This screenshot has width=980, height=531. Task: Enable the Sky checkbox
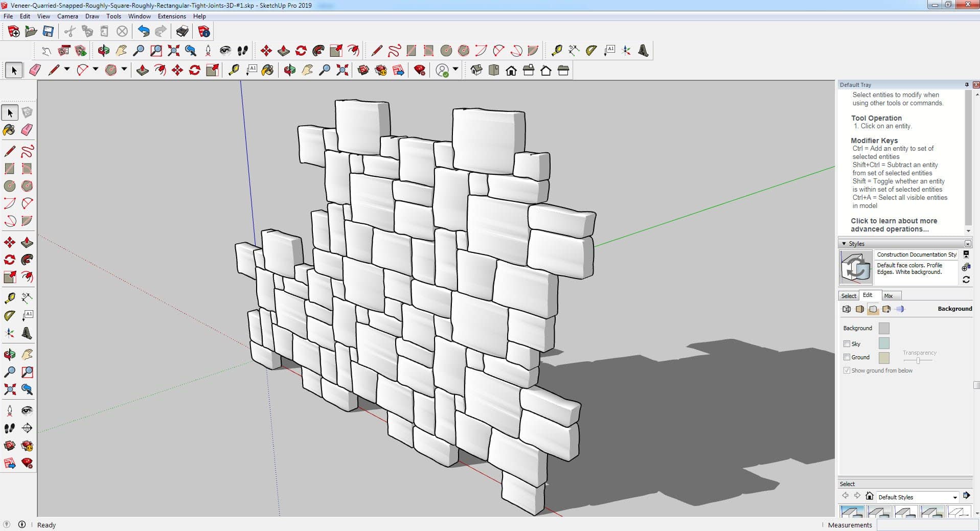pyautogui.click(x=847, y=344)
